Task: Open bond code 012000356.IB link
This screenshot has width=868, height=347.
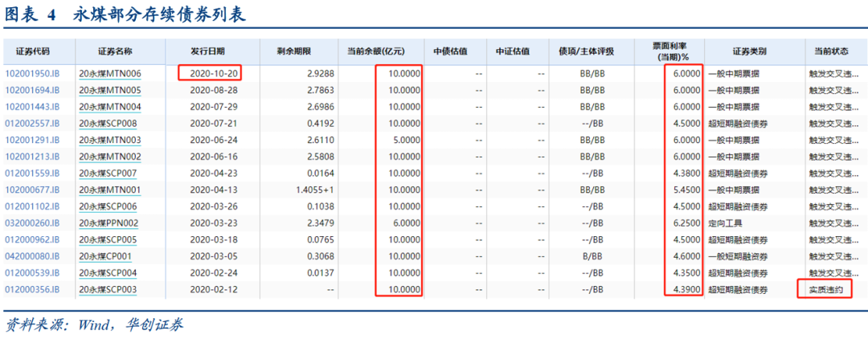Action: click(32, 289)
